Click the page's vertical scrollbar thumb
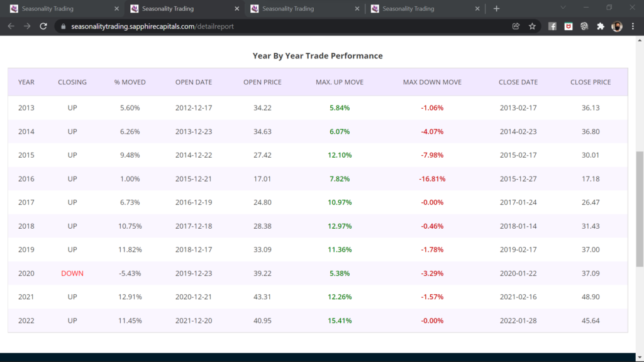This screenshot has height=362, width=644. 639,209
